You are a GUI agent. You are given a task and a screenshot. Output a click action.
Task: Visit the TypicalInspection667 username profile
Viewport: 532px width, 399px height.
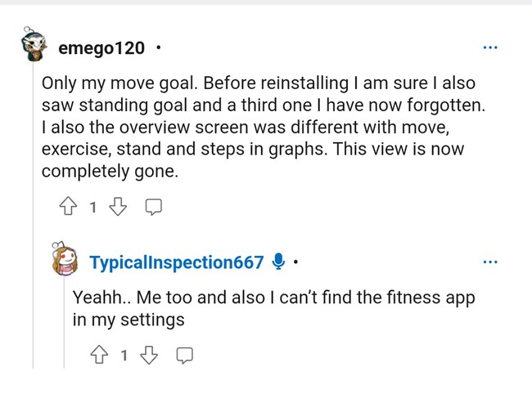pos(177,262)
